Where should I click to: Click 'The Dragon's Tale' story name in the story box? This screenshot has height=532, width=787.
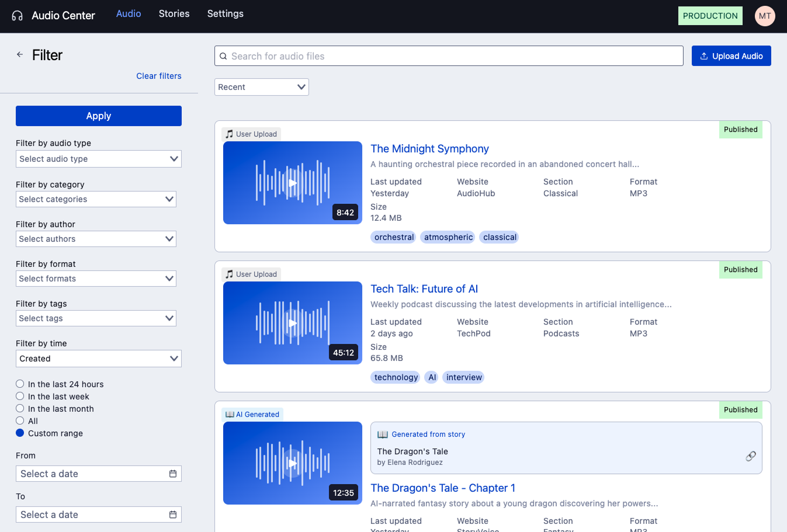tap(412, 451)
